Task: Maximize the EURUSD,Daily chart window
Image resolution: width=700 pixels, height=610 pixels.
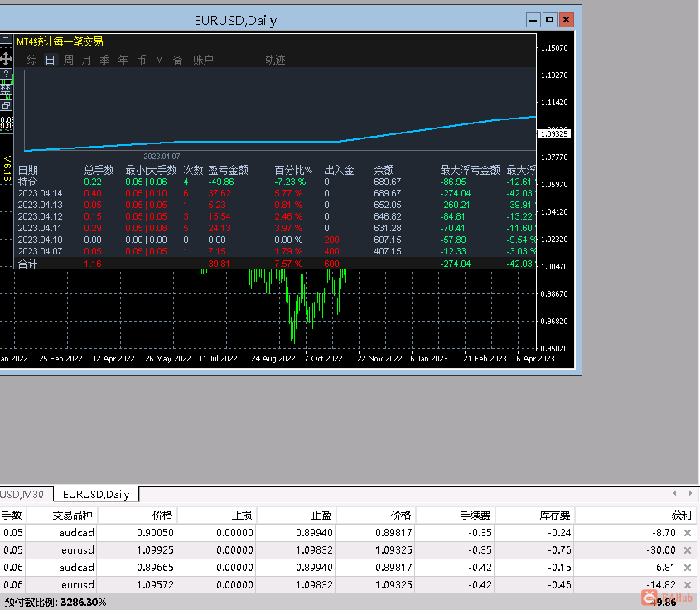Action: click(x=549, y=20)
